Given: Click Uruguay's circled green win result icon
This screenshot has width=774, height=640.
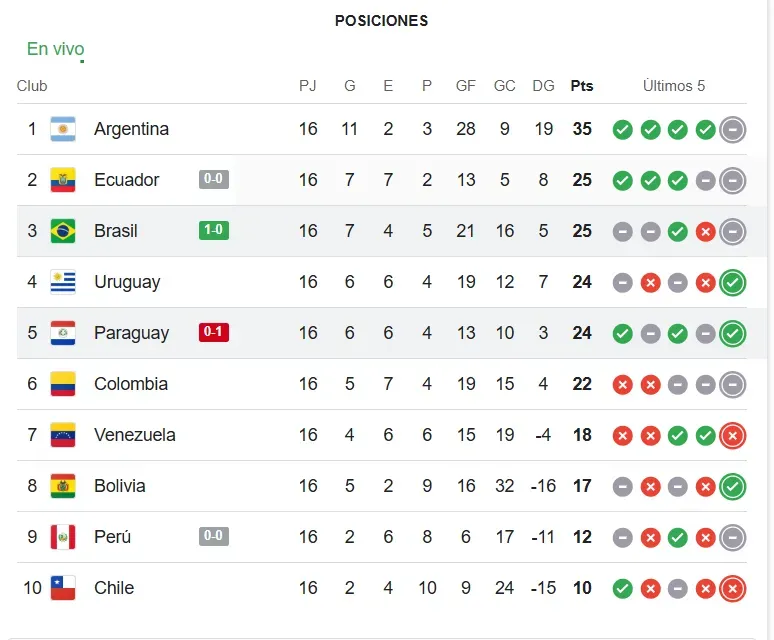Looking at the screenshot, I should [x=733, y=282].
